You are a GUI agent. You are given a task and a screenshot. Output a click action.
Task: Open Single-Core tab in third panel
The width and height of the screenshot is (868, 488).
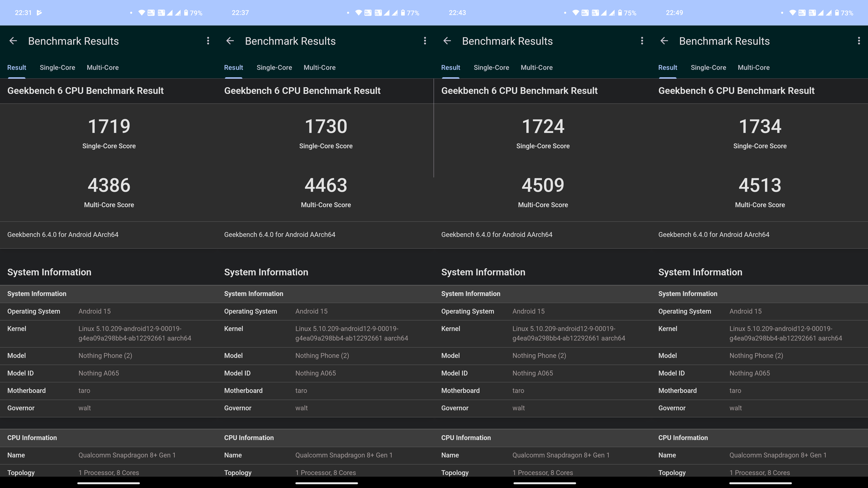pyautogui.click(x=491, y=67)
